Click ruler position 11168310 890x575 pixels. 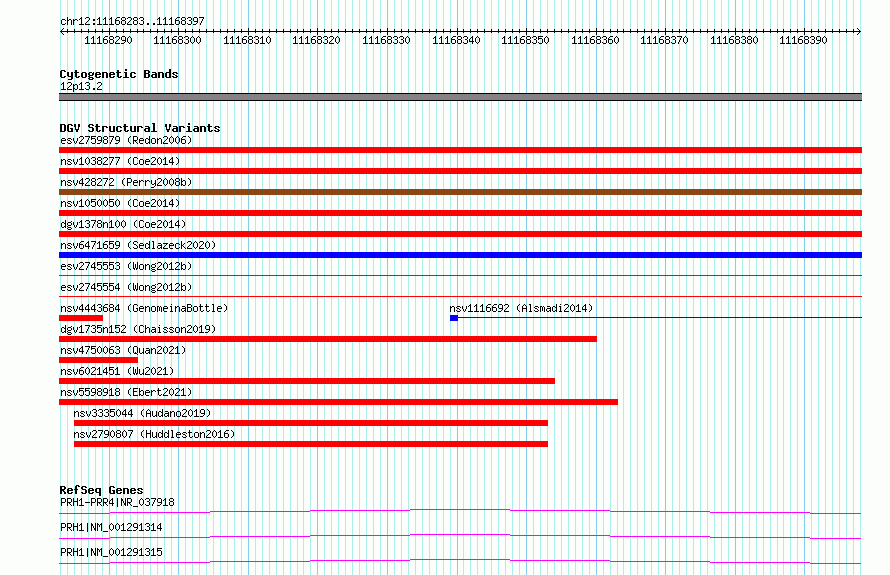247,40
